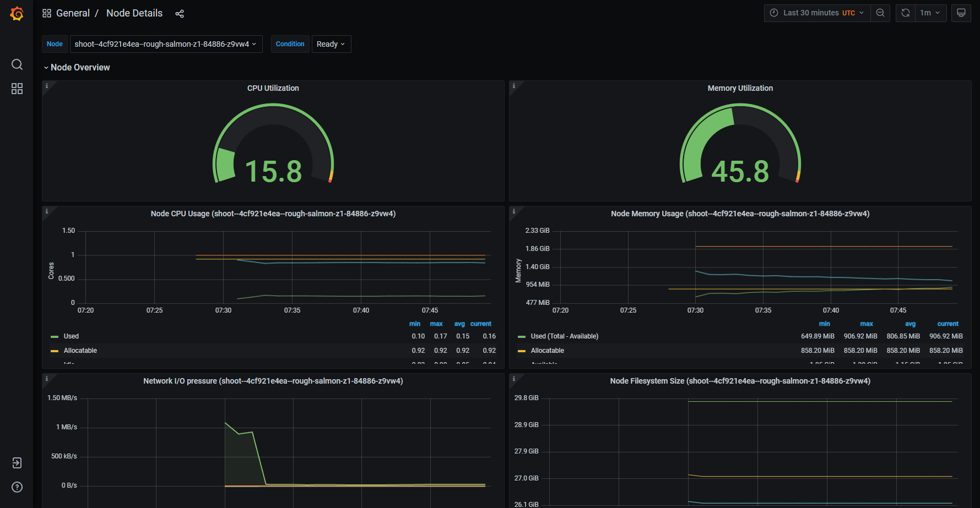This screenshot has height=508, width=980.
Task: Open the Condition Ready dropdown
Action: coord(331,44)
